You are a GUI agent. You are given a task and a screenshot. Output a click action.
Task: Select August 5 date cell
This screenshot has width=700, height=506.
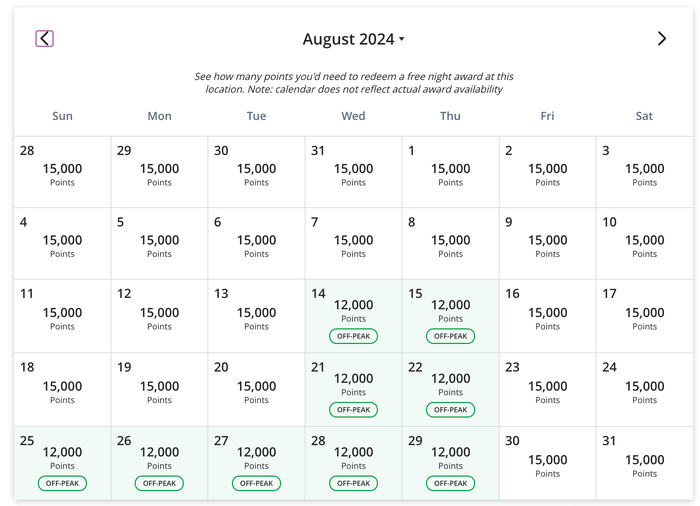159,243
